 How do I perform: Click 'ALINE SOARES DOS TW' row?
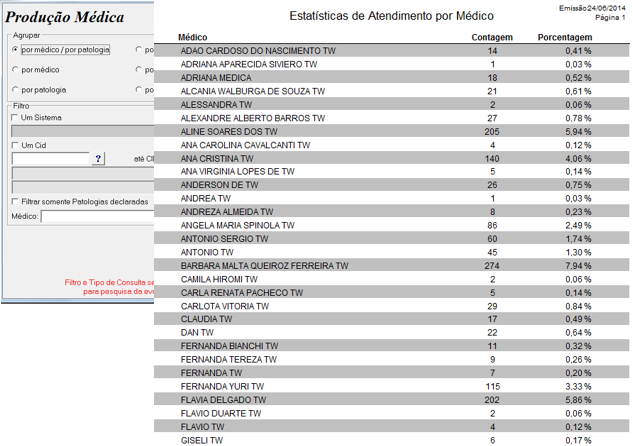click(x=391, y=132)
